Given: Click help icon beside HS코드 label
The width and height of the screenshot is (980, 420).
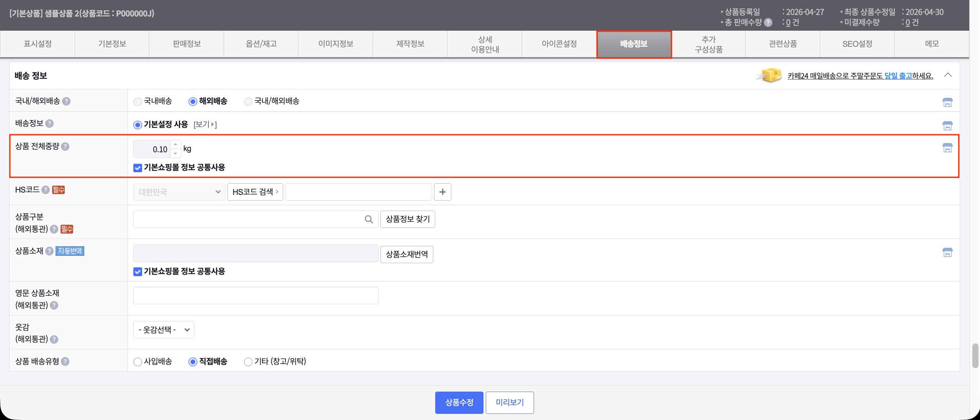Looking at the screenshot, I should (x=46, y=190).
